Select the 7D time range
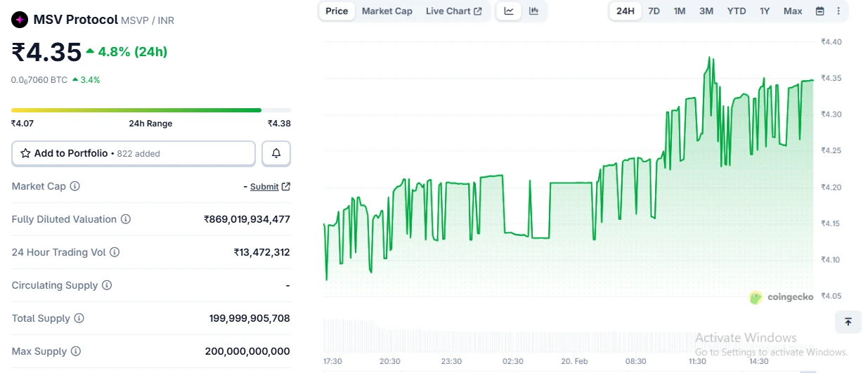Screen dimensions: 868x373 (654, 11)
